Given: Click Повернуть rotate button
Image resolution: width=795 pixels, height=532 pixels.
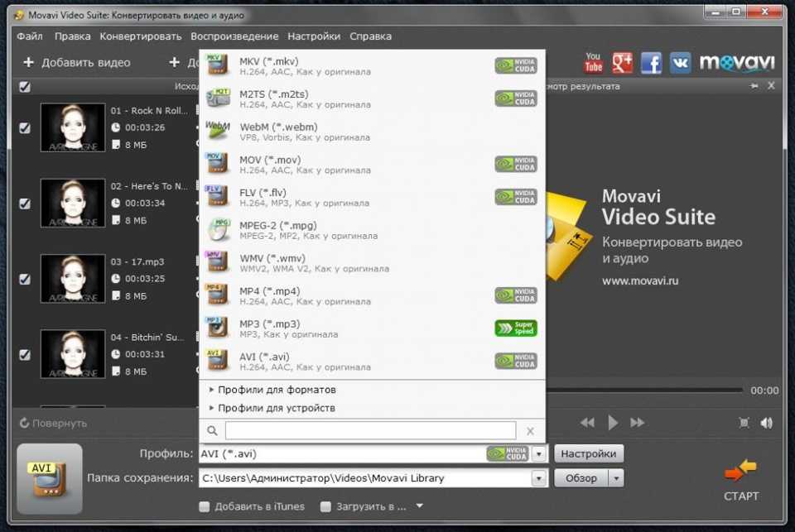Looking at the screenshot, I should coord(53,423).
